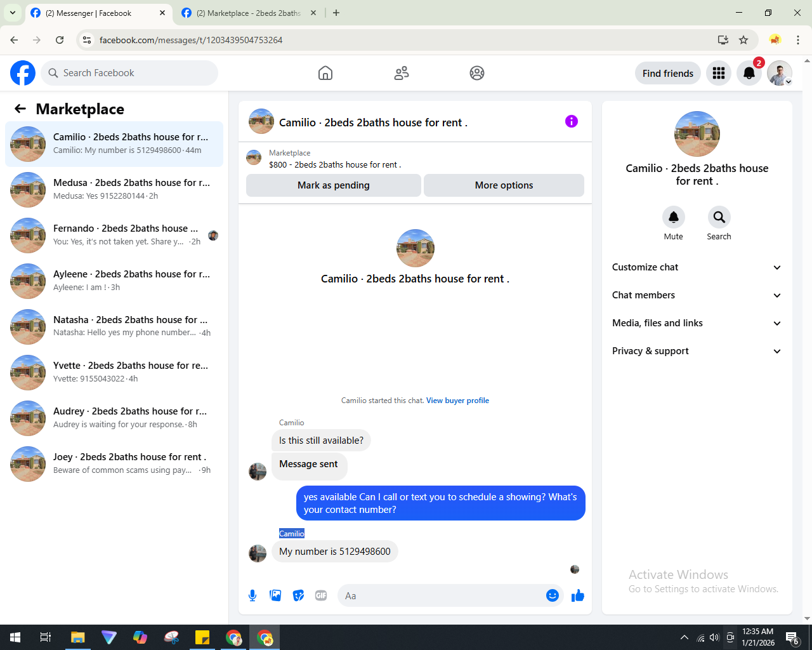Open Joey conversation in chat list
The width and height of the screenshot is (812, 650).
114,464
